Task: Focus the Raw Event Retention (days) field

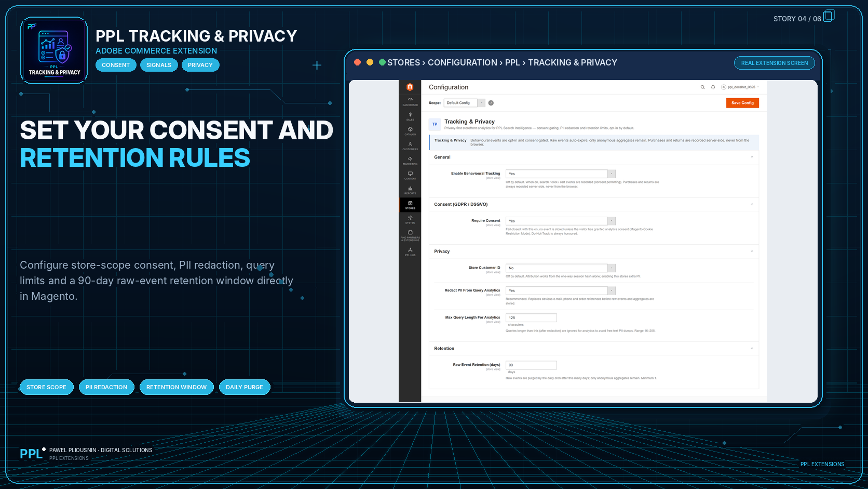Action: [531, 365]
